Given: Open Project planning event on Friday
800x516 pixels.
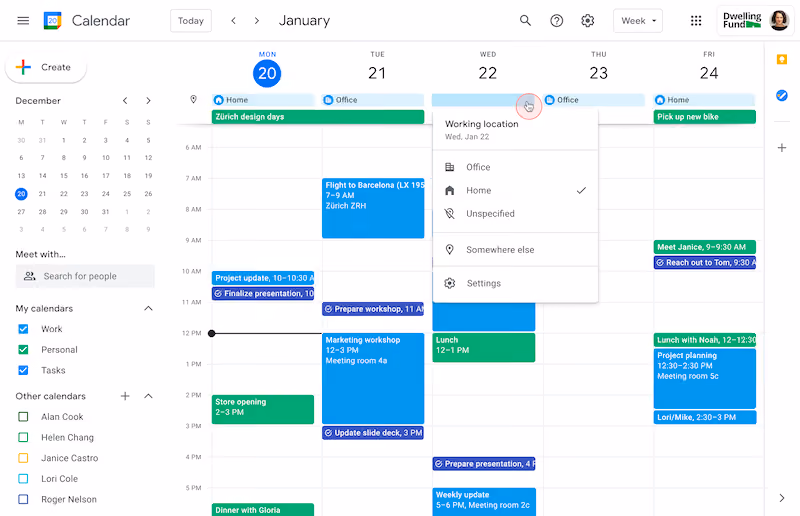Looking at the screenshot, I should click(705, 378).
